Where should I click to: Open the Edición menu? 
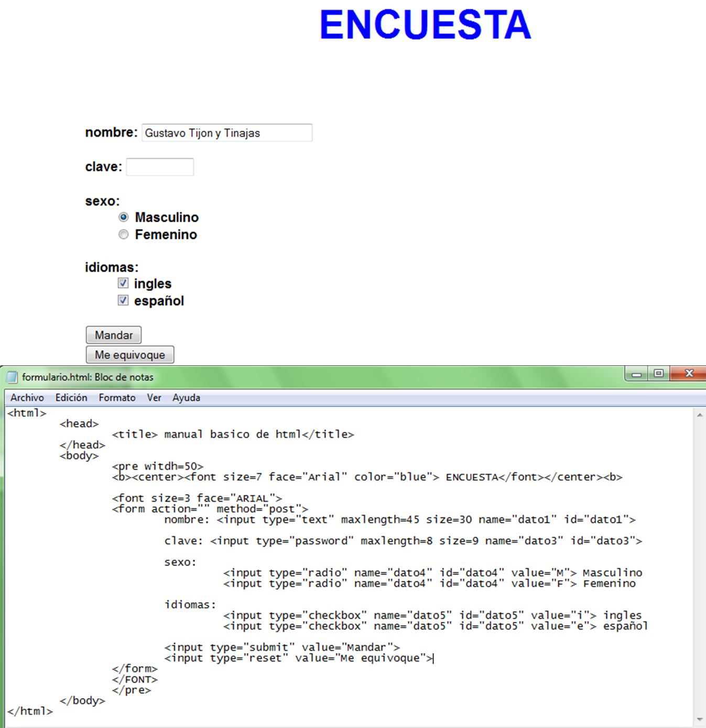[71, 397]
